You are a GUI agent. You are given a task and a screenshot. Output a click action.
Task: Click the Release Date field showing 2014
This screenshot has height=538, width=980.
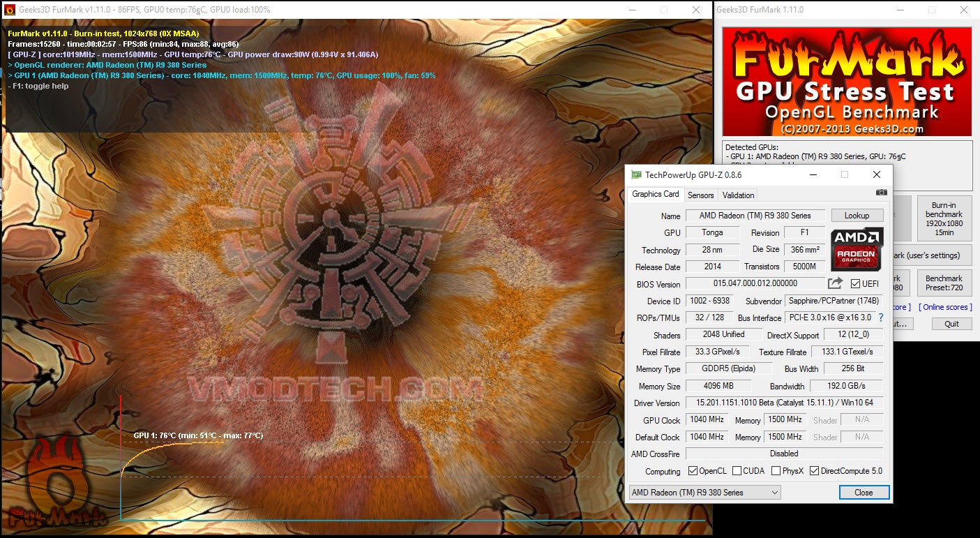click(713, 267)
